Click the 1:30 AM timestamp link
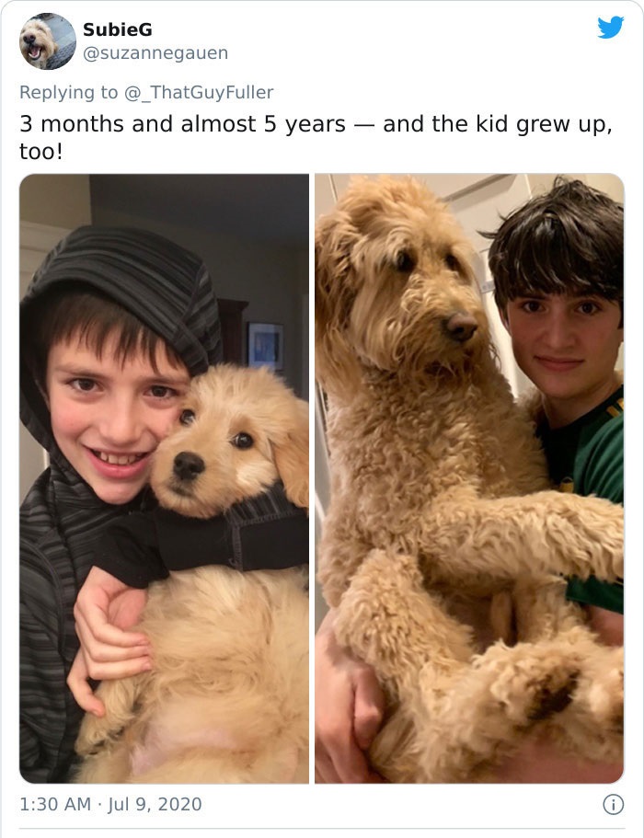The width and height of the screenshot is (644, 838). pyautogui.click(x=55, y=804)
